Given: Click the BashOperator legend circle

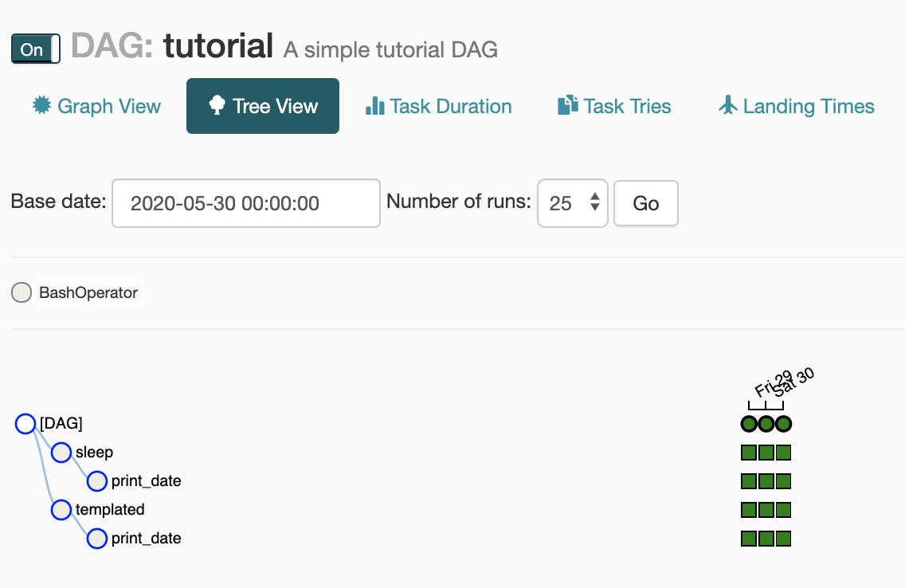Looking at the screenshot, I should point(22,292).
